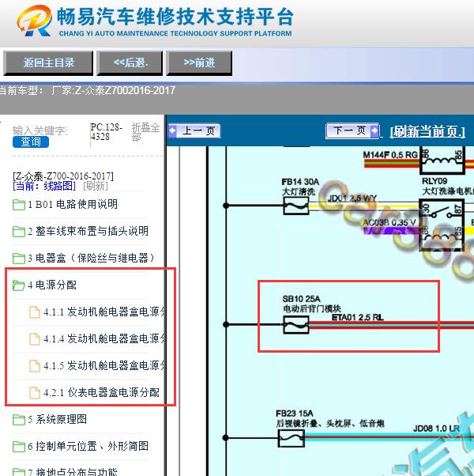
Task: Expand 6 控制单元位置、外形简图 item
Action: (88, 446)
